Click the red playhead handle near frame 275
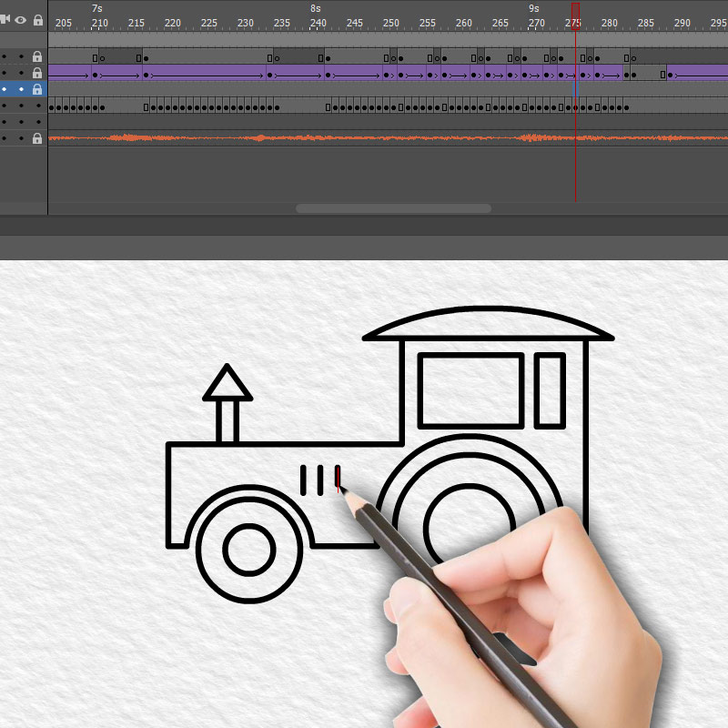This screenshot has width=728, height=728. pos(575,16)
